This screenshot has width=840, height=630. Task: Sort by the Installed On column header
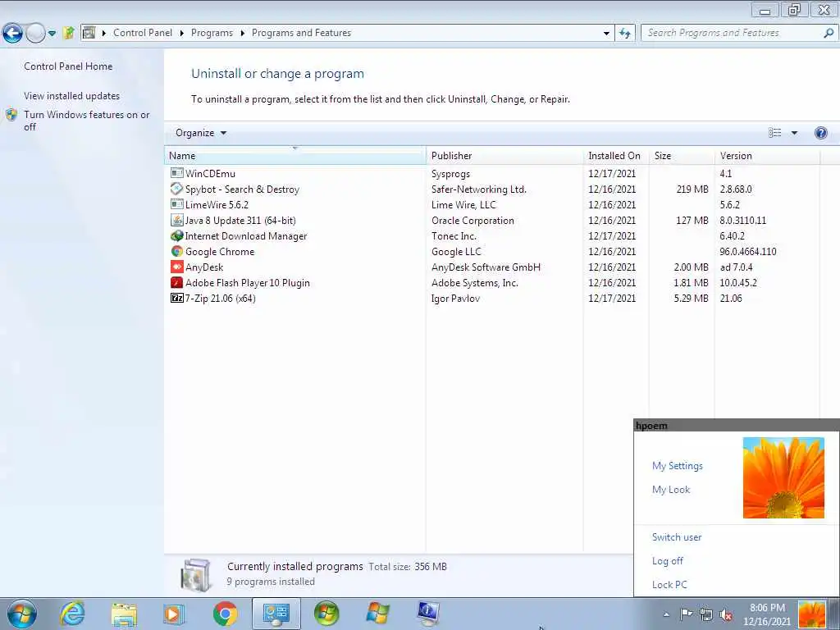tap(615, 155)
